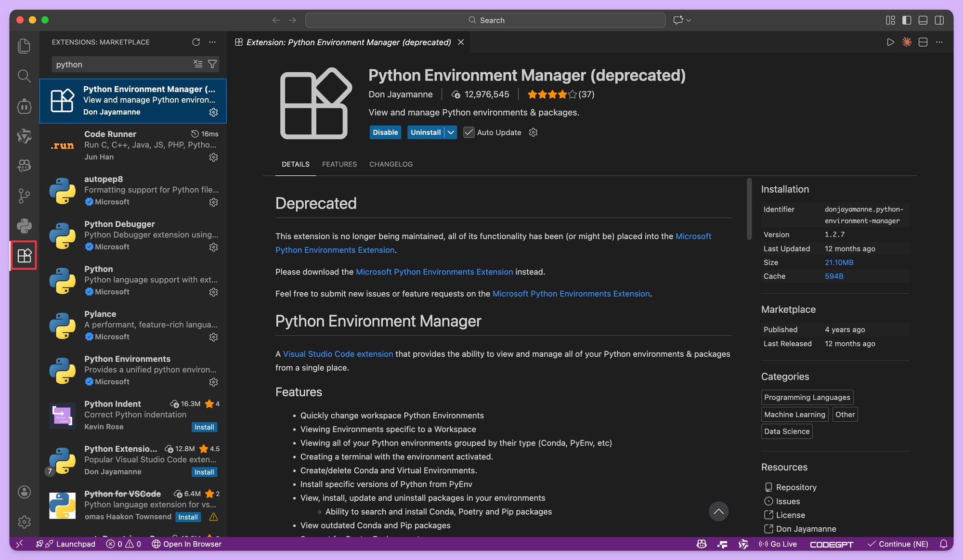Click the scroll to top arrow button

(718, 511)
